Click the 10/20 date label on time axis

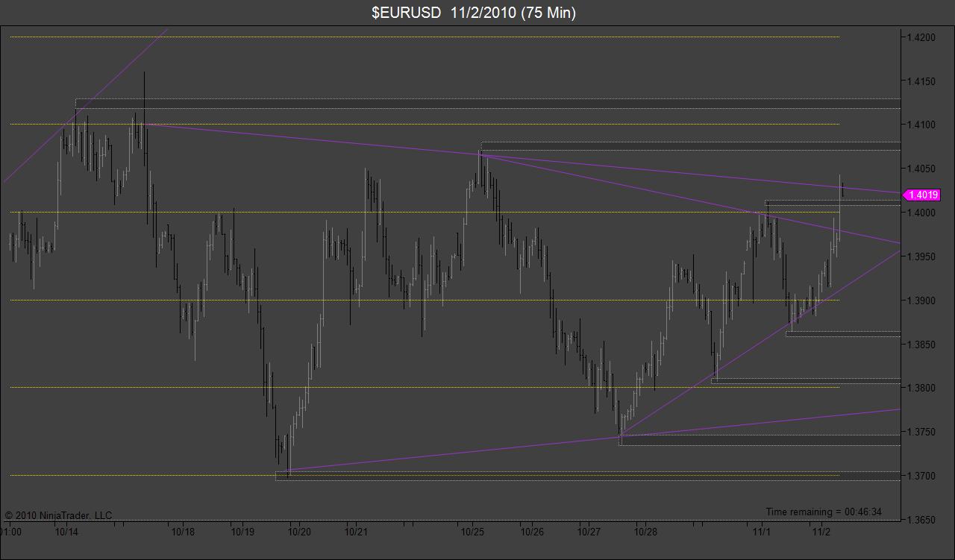(299, 532)
